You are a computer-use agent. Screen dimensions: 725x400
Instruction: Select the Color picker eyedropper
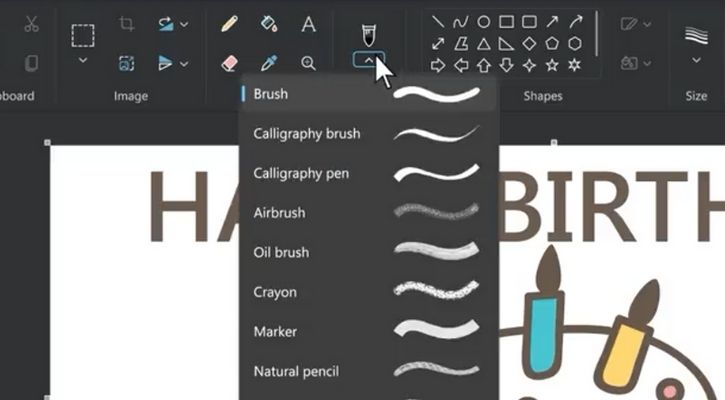tap(269, 63)
